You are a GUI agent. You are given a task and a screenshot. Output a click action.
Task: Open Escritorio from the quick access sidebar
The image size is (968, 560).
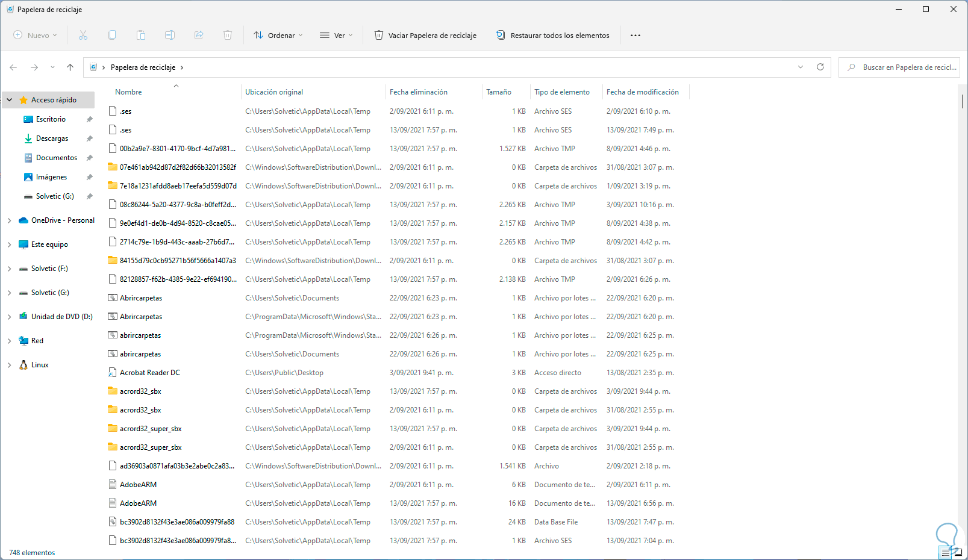coord(51,119)
